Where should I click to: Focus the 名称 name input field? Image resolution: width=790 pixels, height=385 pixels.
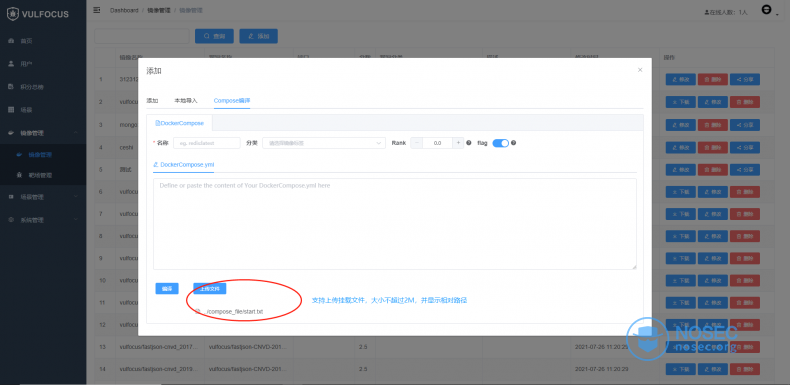[207, 143]
